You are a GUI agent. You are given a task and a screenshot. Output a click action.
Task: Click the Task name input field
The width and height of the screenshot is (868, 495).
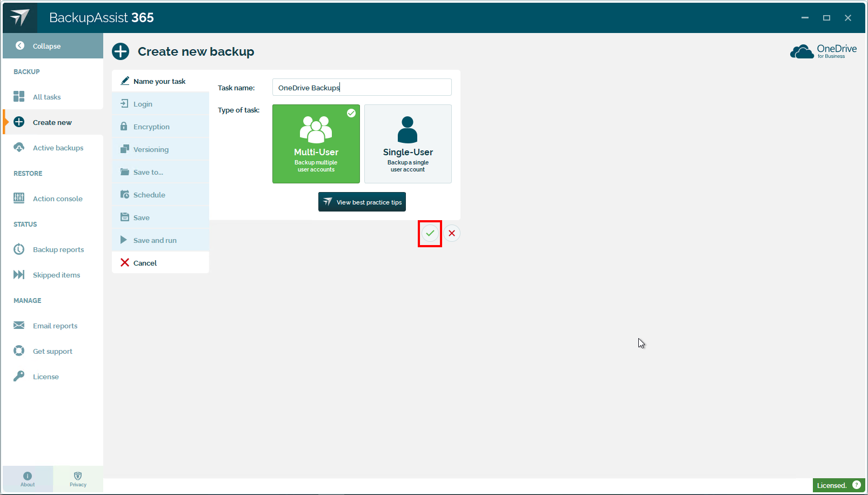click(x=362, y=87)
